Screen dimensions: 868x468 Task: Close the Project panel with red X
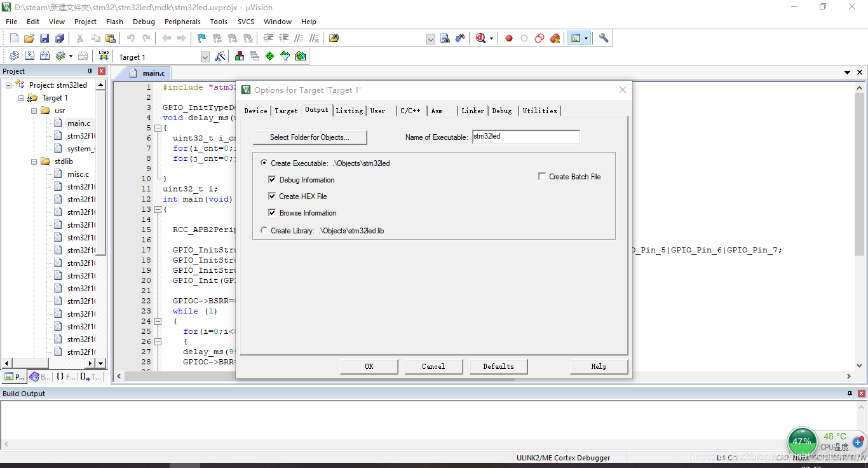(x=101, y=71)
